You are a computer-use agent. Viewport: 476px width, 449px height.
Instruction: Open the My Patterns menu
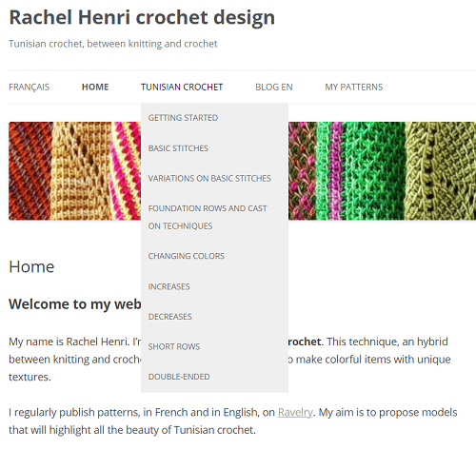354,87
